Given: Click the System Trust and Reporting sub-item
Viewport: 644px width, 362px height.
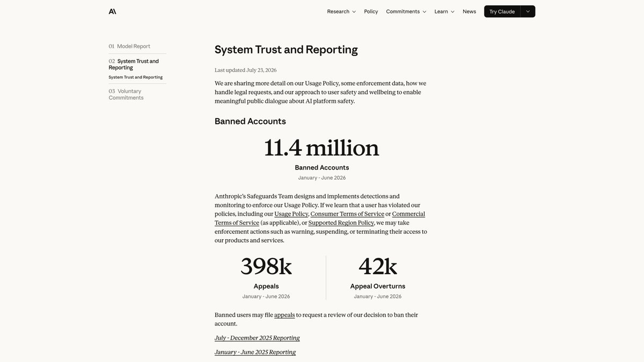Looking at the screenshot, I should click(135, 77).
